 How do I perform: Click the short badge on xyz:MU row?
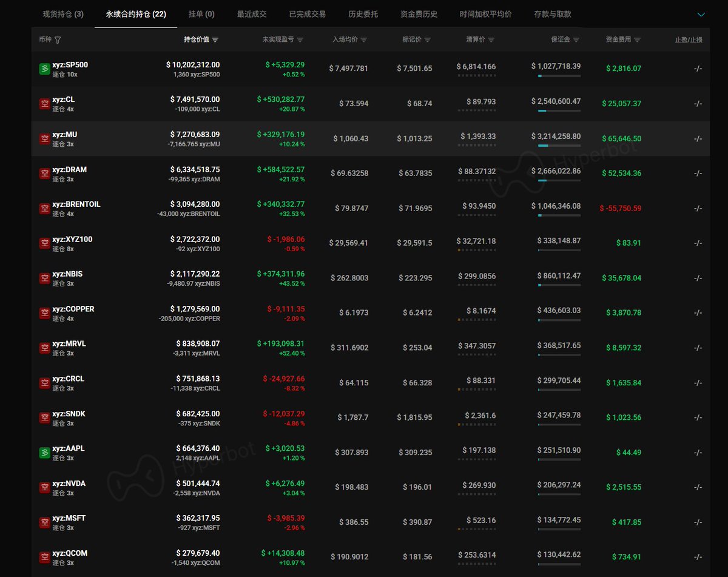[x=44, y=139]
